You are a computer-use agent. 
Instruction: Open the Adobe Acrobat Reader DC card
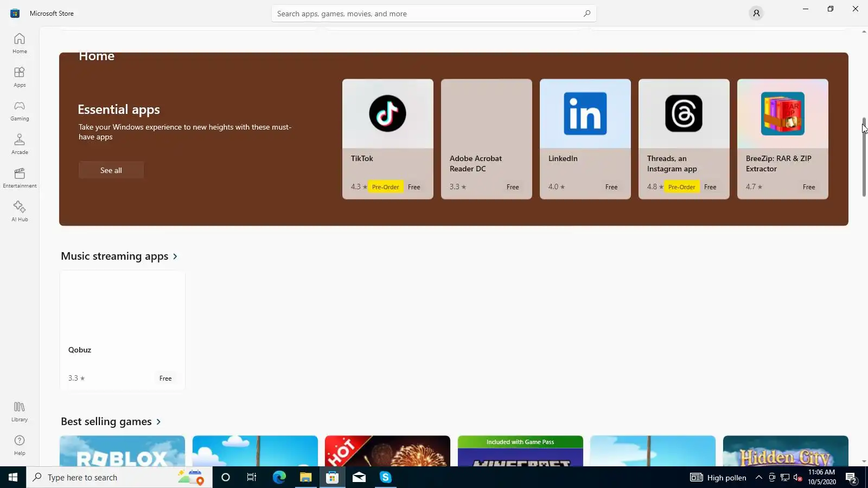point(486,139)
